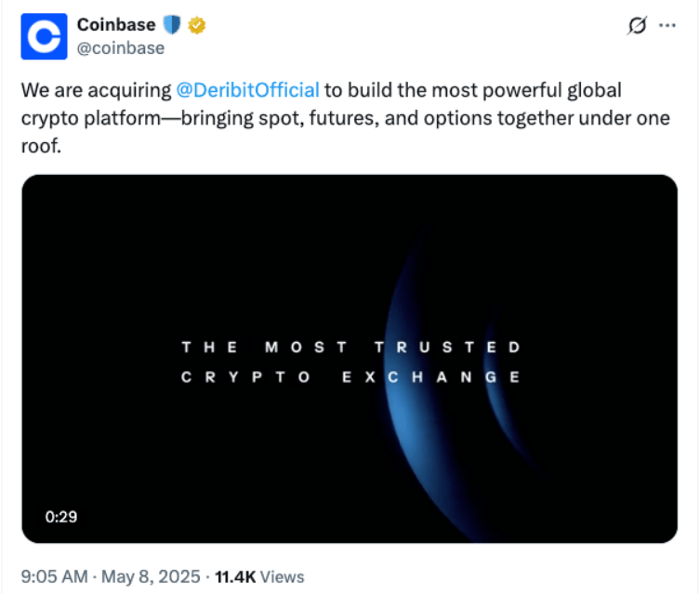Image resolution: width=700 pixels, height=594 pixels.
Task: Click the word 'roof.' ending the tweet
Action: tap(41, 146)
